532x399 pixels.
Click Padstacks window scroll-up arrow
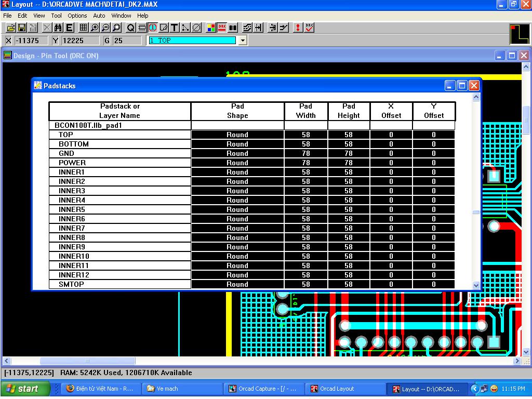point(476,97)
